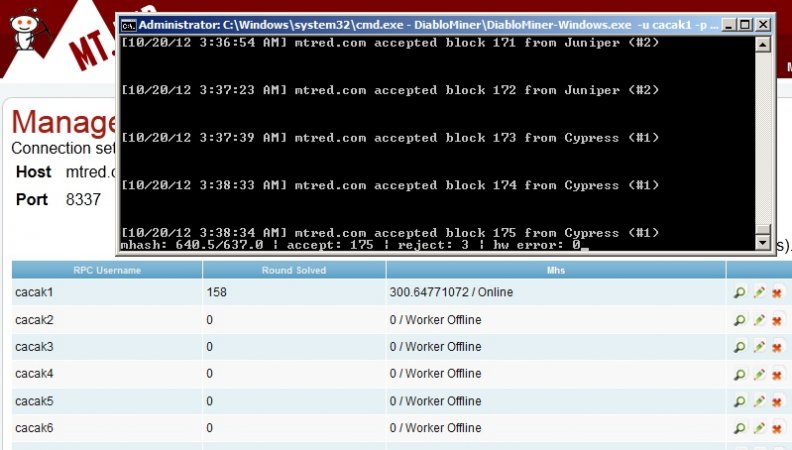Viewport: 792px width, 450px height.
Task: Select the cacak6 username cell
Action: click(107, 428)
